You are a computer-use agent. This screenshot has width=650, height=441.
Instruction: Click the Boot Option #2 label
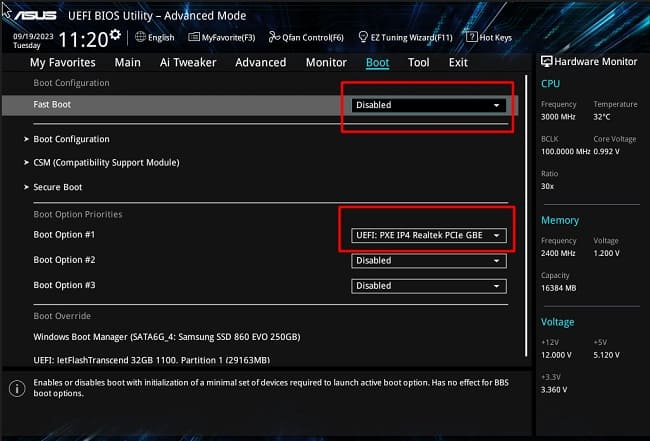click(x=64, y=260)
